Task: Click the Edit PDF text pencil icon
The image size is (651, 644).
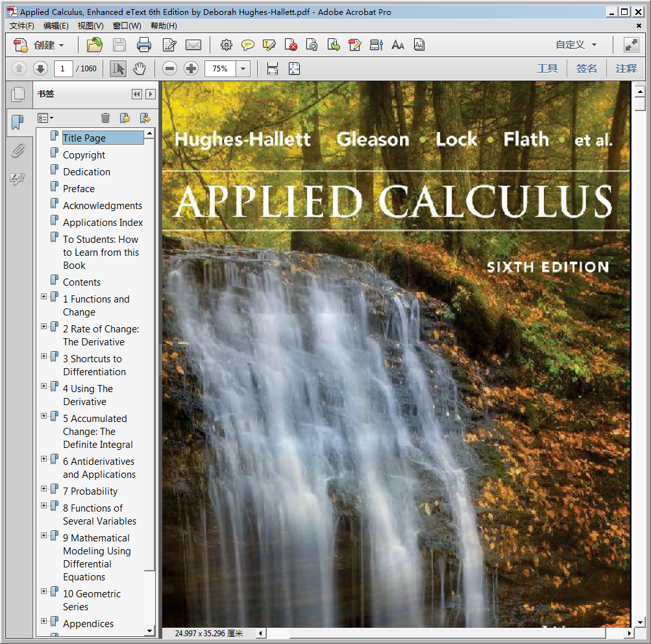Action: [355, 45]
